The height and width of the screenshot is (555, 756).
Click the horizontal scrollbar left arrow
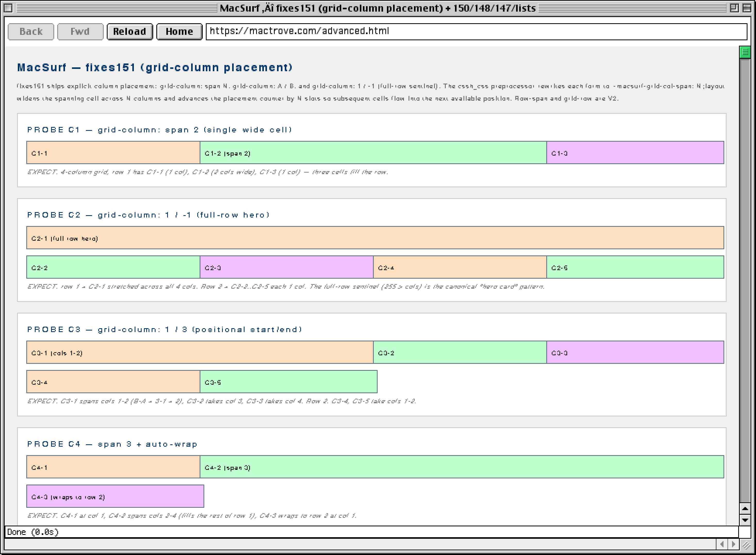point(721,544)
